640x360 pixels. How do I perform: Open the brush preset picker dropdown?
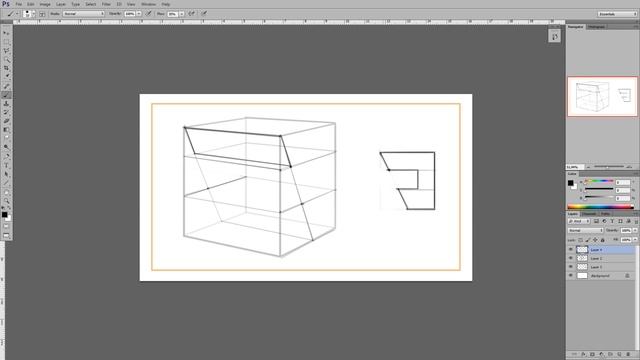pos(33,13)
